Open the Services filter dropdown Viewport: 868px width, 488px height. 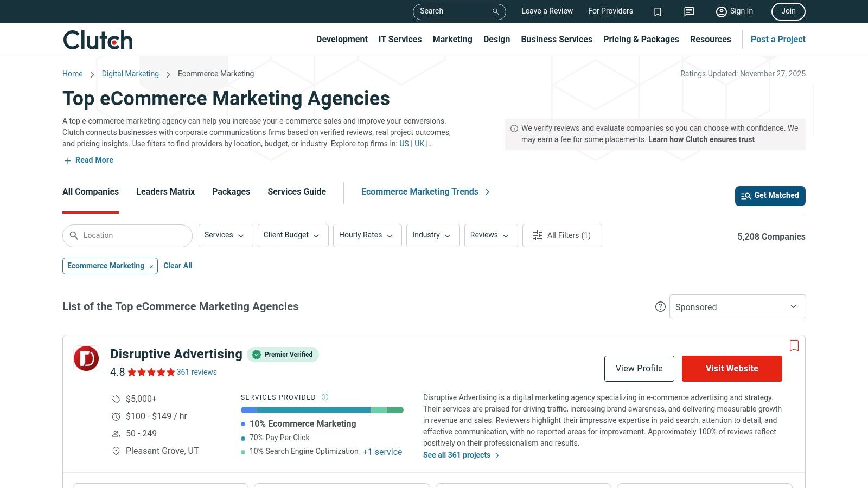[x=225, y=235]
